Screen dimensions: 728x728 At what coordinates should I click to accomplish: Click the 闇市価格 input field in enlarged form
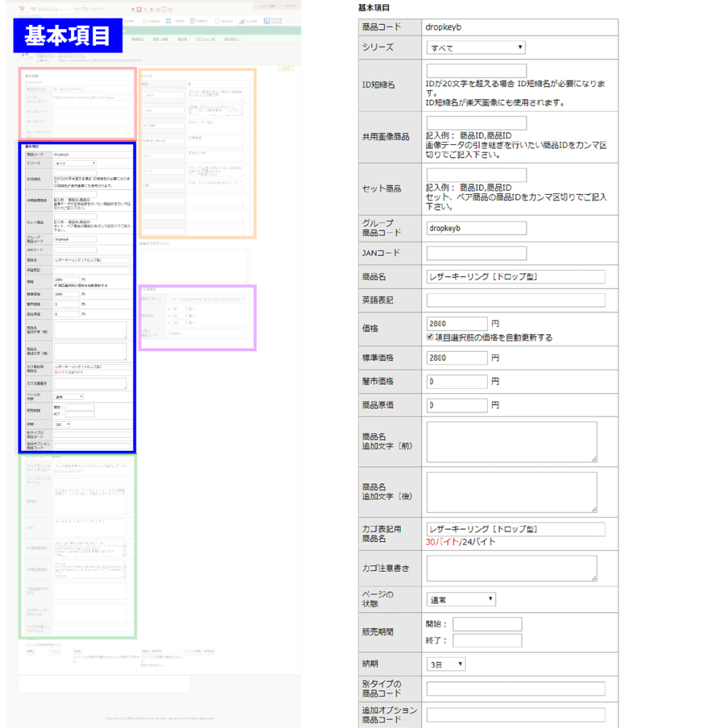tap(456, 382)
